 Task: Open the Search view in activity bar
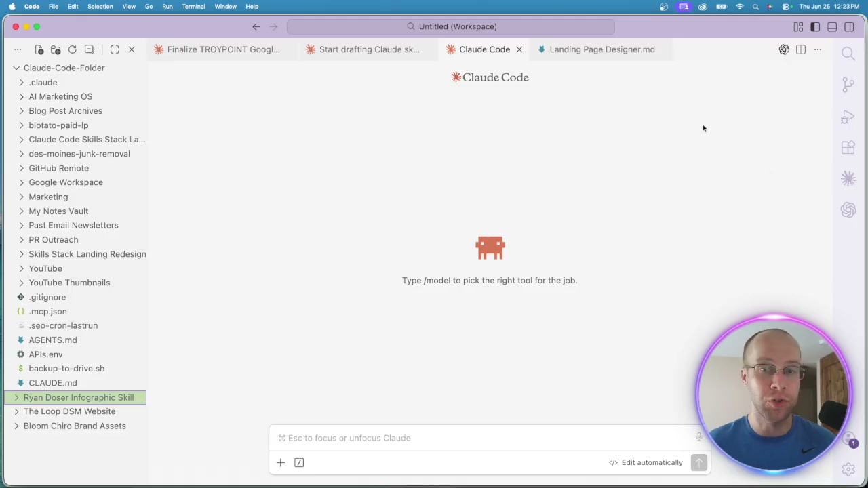point(848,54)
